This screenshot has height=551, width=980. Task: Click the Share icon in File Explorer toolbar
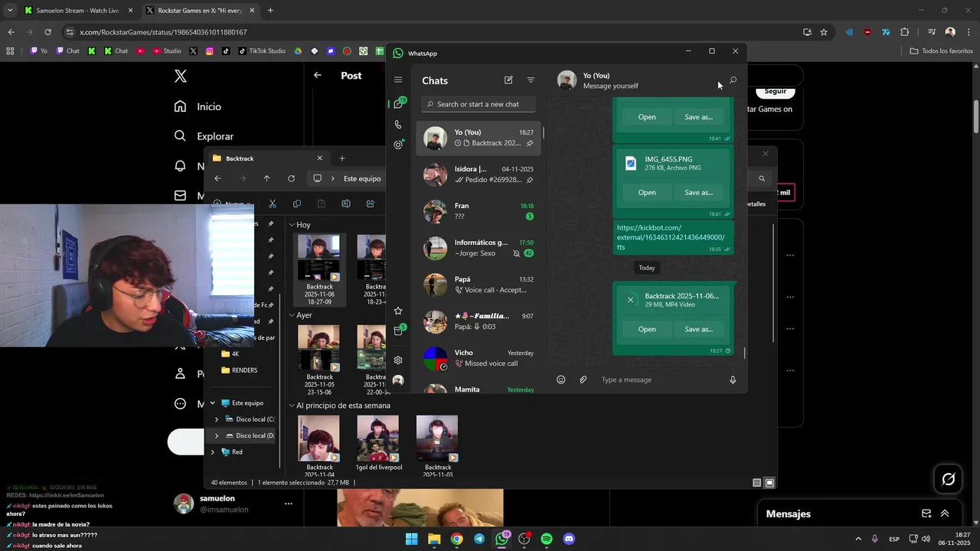pos(371,204)
